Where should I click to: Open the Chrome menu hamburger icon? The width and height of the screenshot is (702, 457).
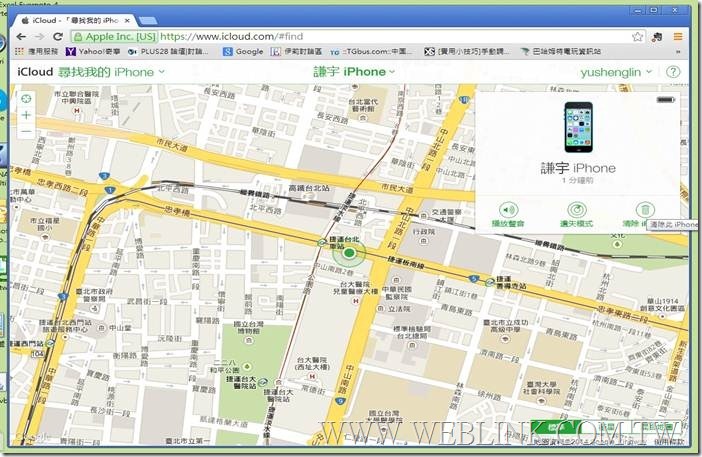pos(677,35)
